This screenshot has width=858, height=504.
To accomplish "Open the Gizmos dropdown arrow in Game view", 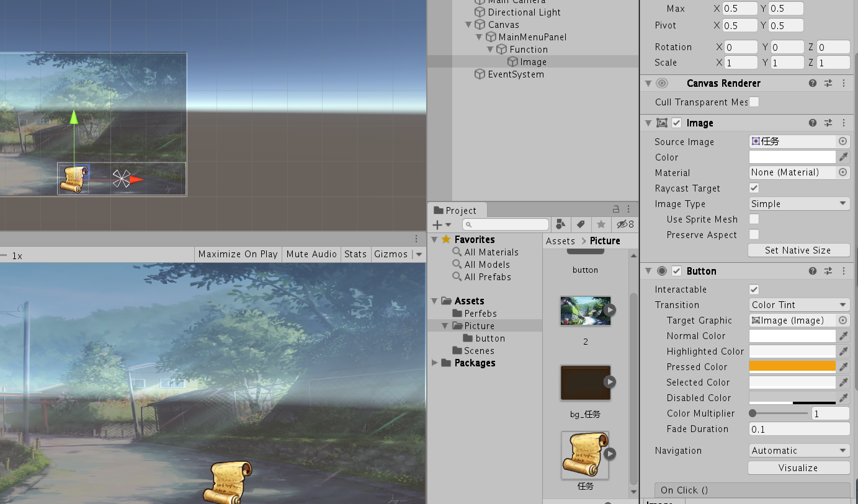I will click(x=419, y=254).
